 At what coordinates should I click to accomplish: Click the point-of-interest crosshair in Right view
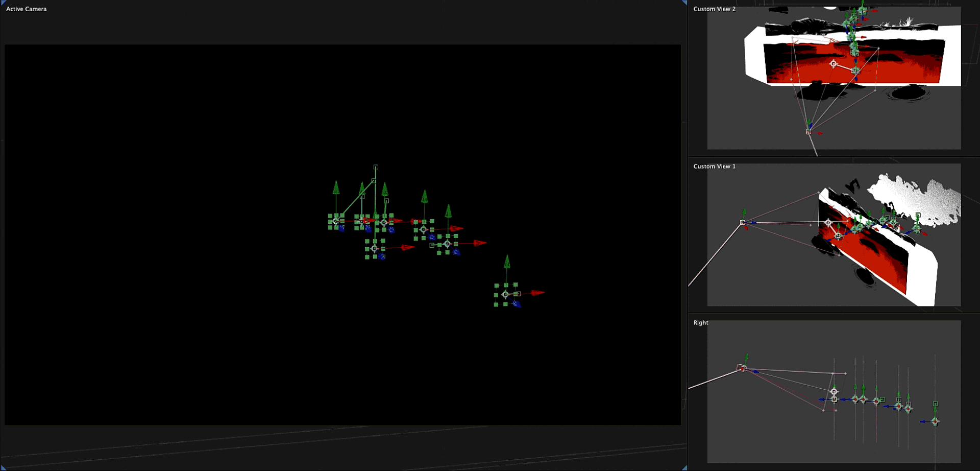click(834, 392)
